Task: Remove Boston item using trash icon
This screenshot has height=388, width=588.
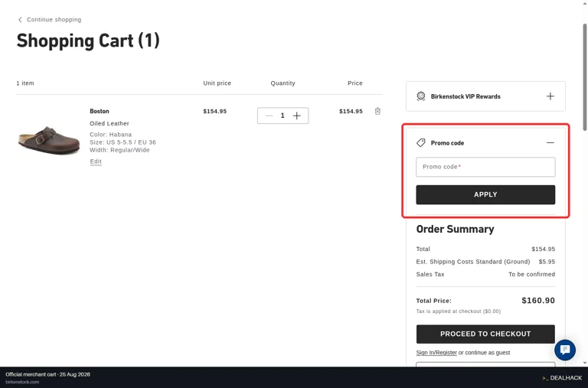Action: [377, 111]
